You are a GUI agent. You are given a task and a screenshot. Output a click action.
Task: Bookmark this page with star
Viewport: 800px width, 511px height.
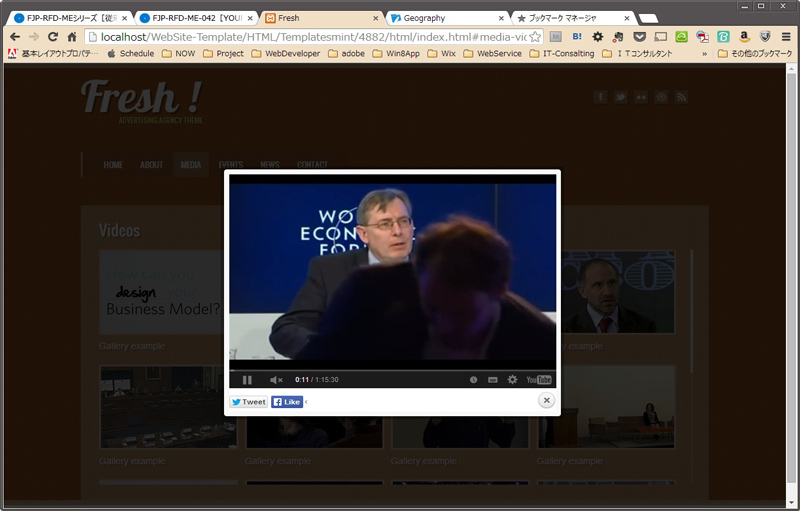[x=535, y=37]
